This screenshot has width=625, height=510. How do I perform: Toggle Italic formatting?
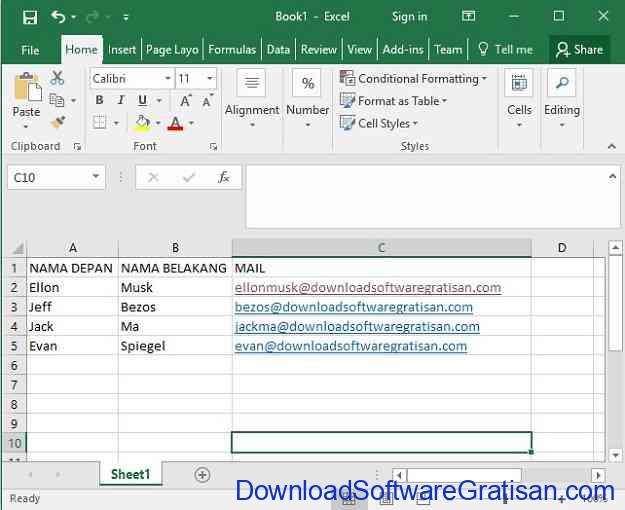(121, 100)
